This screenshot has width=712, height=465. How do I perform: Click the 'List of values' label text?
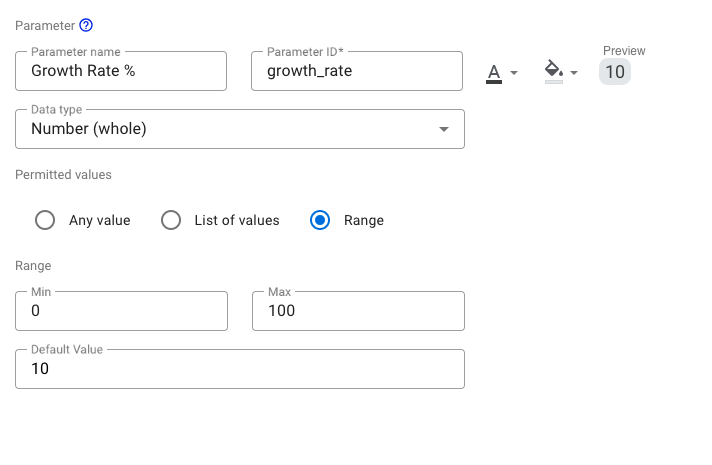pyautogui.click(x=237, y=220)
